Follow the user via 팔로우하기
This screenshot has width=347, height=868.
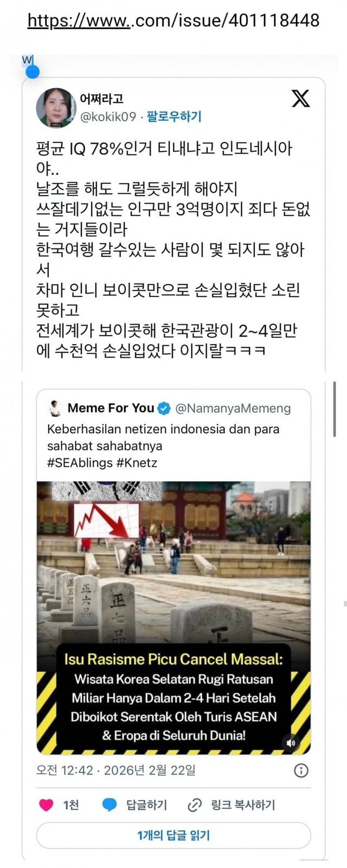coord(174,116)
